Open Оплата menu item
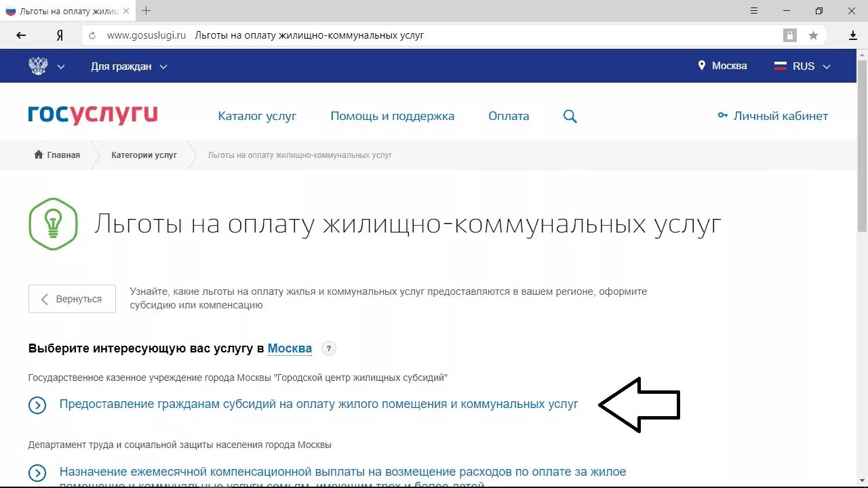Image resolution: width=868 pixels, height=488 pixels. pyautogui.click(x=509, y=116)
